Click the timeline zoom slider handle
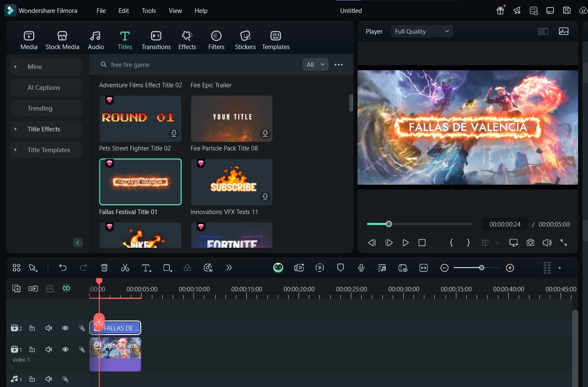This screenshot has height=387, width=588. 482,268
